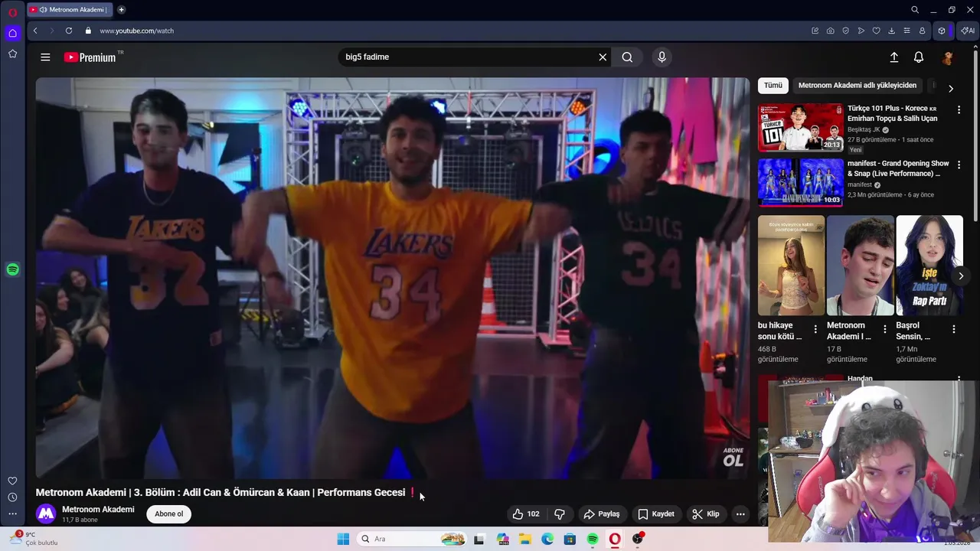The width and height of the screenshot is (980, 551).
Task: Open more actions menu under video
Action: click(x=740, y=514)
